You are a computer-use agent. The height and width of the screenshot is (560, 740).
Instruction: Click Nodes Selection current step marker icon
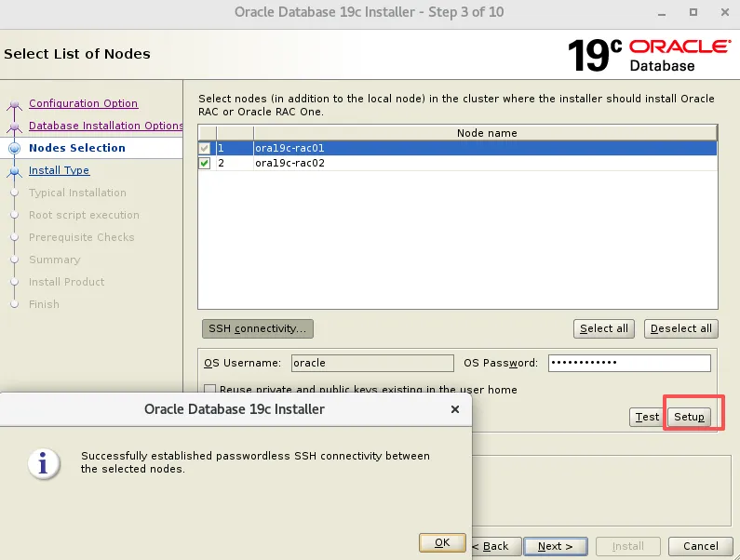click(x=15, y=148)
